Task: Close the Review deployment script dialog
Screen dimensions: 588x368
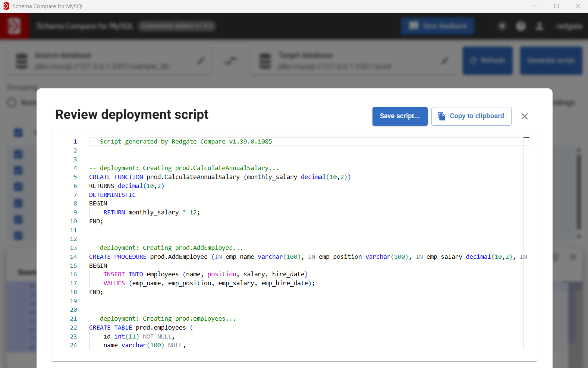Action: click(x=524, y=116)
